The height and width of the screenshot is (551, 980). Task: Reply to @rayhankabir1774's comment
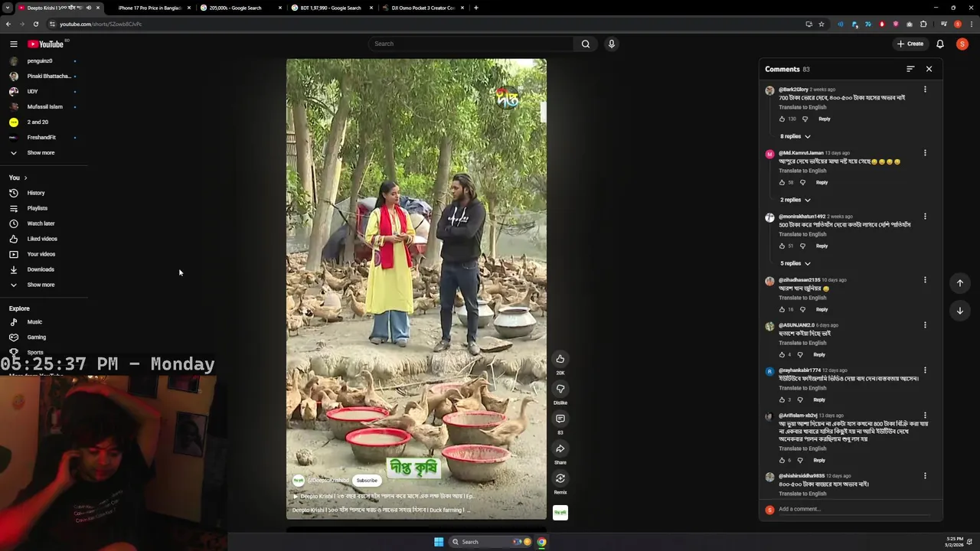tap(819, 399)
